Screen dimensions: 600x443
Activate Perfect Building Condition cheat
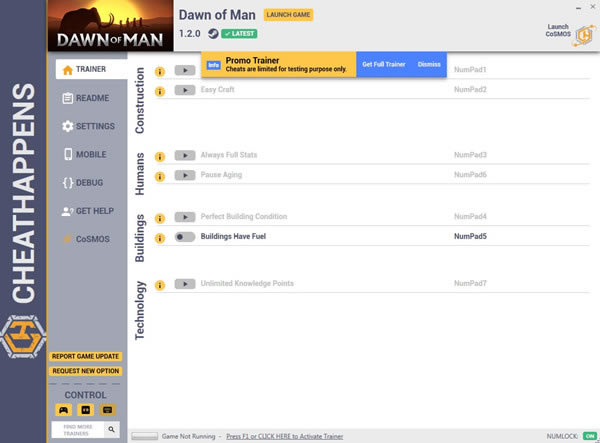(185, 217)
